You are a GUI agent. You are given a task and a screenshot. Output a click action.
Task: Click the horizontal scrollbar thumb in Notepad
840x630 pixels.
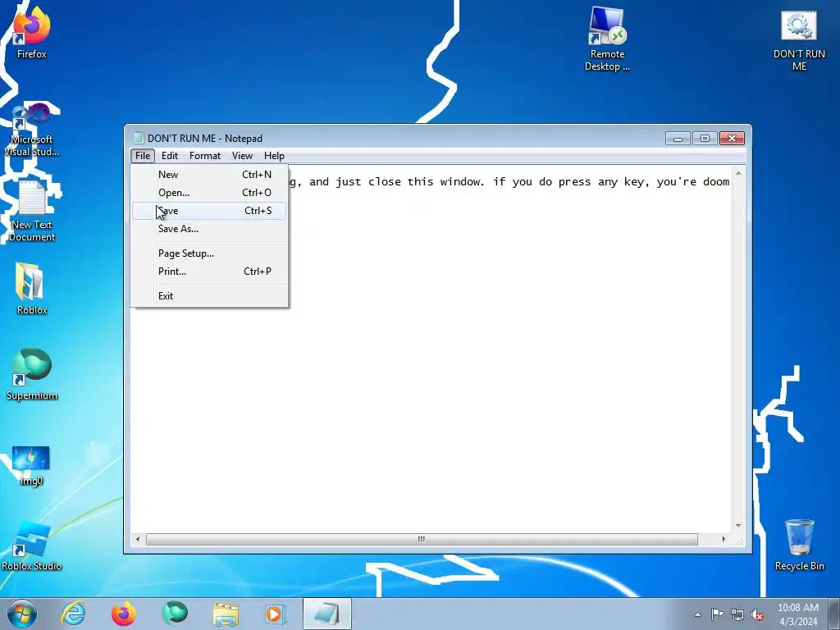[422, 539]
